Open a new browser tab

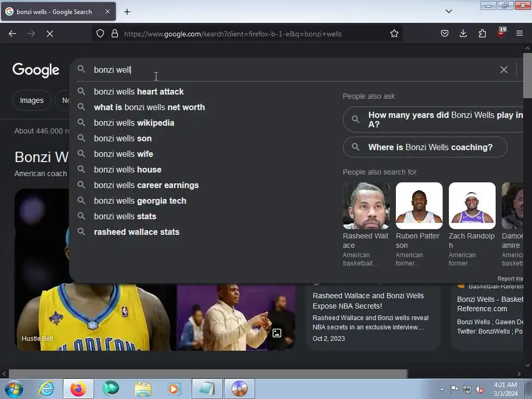pyautogui.click(x=127, y=12)
